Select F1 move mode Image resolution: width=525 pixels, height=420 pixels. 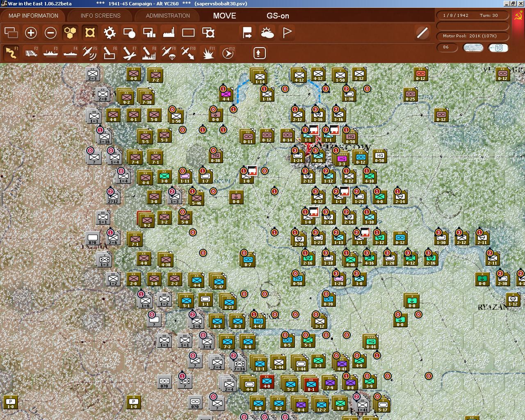11,53
